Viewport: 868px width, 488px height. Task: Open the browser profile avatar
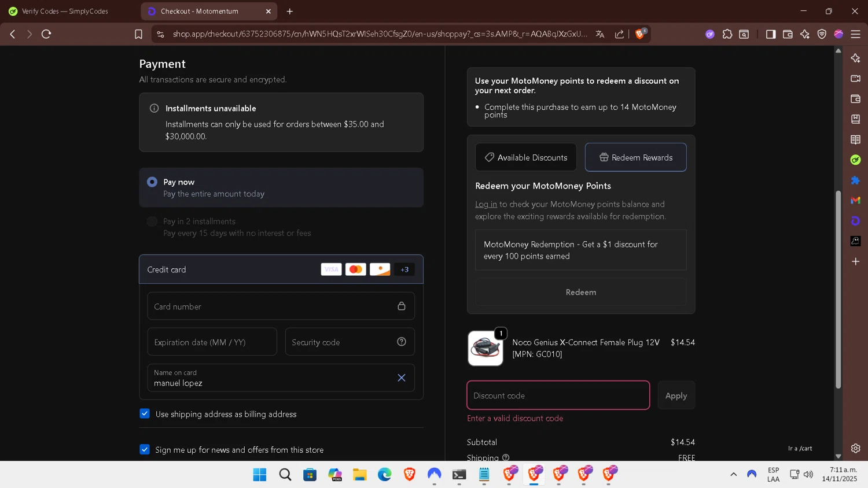click(838, 34)
